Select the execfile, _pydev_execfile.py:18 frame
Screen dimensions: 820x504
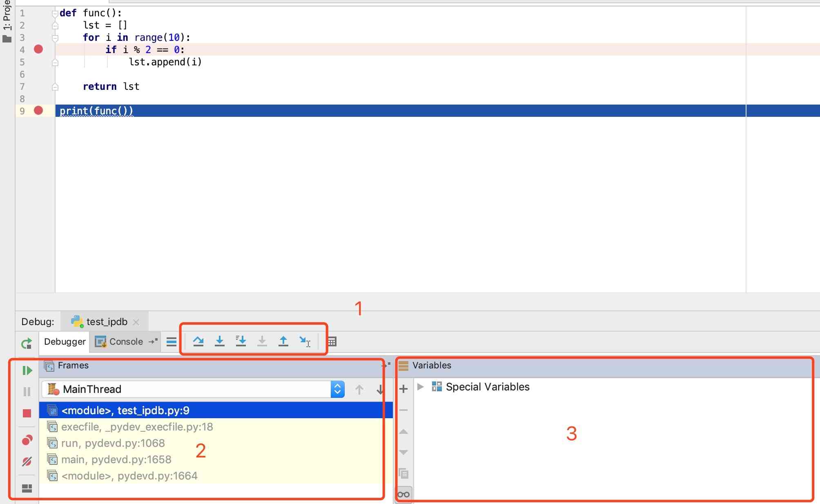tap(137, 427)
